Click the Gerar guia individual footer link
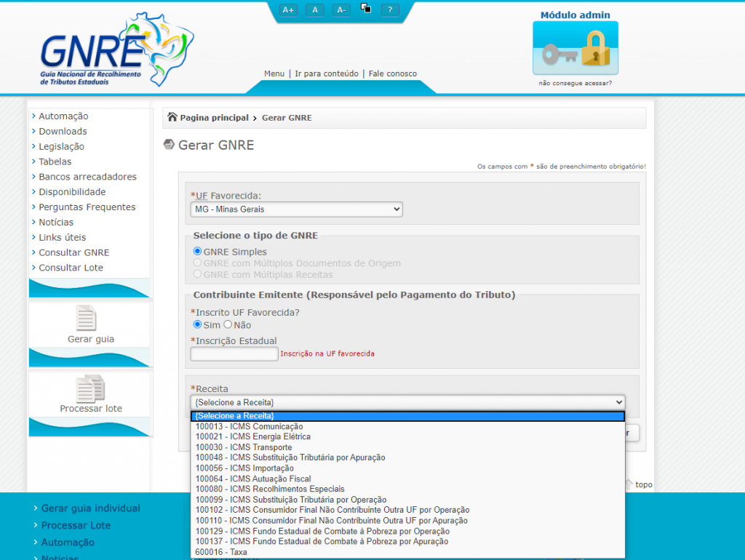The width and height of the screenshot is (745, 560). 90,508
